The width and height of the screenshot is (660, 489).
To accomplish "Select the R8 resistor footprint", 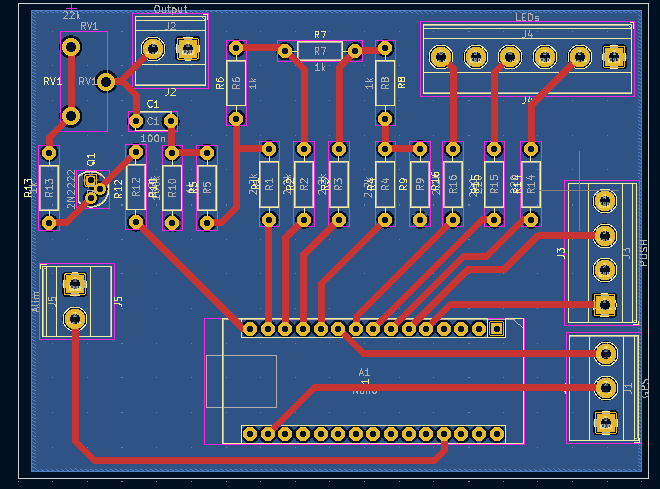I will pyautogui.click(x=385, y=83).
